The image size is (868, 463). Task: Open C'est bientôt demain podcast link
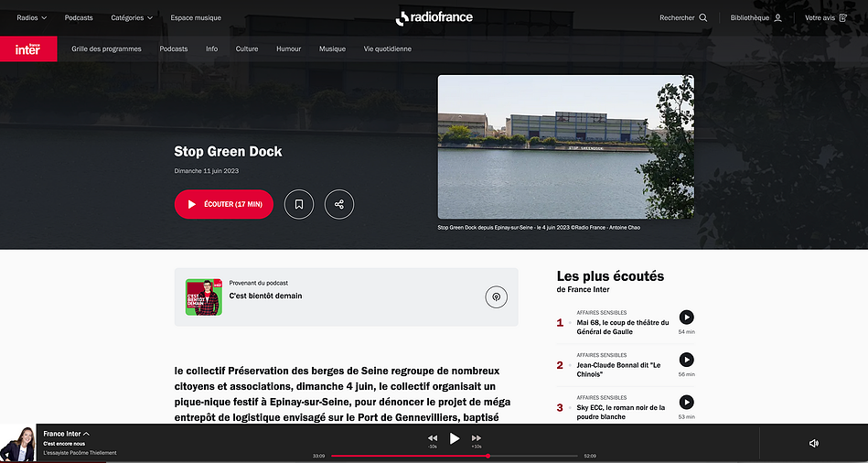pos(266,296)
